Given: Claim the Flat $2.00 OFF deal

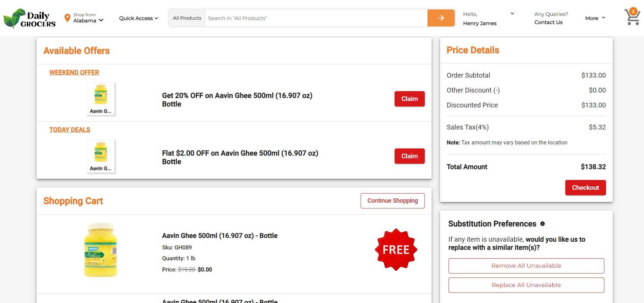Looking at the screenshot, I should [409, 156].
